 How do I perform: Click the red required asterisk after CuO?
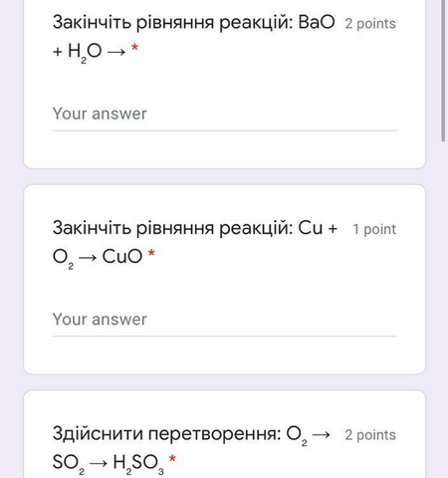click(x=151, y=253)
